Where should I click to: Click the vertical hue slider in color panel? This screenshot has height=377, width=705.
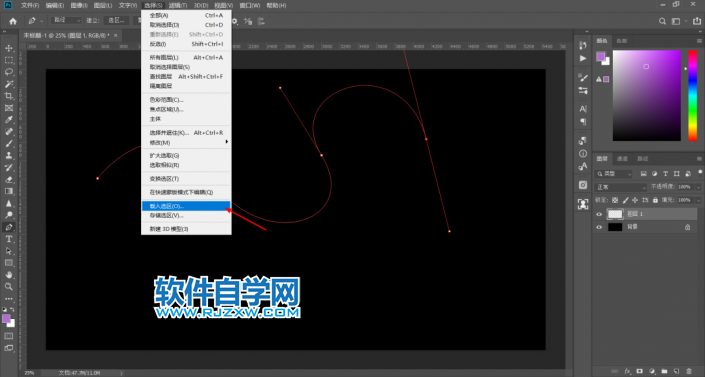point(693,95)
